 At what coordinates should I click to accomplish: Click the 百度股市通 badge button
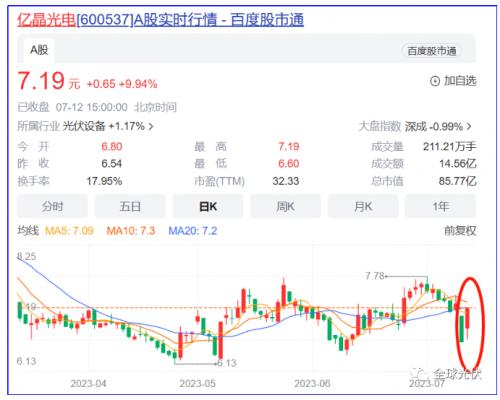[x=432, y=51]
